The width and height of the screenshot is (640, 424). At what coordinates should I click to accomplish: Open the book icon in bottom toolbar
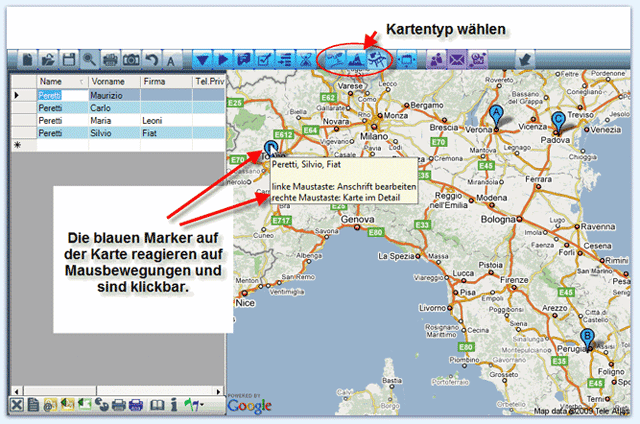[x=156, y=404]
